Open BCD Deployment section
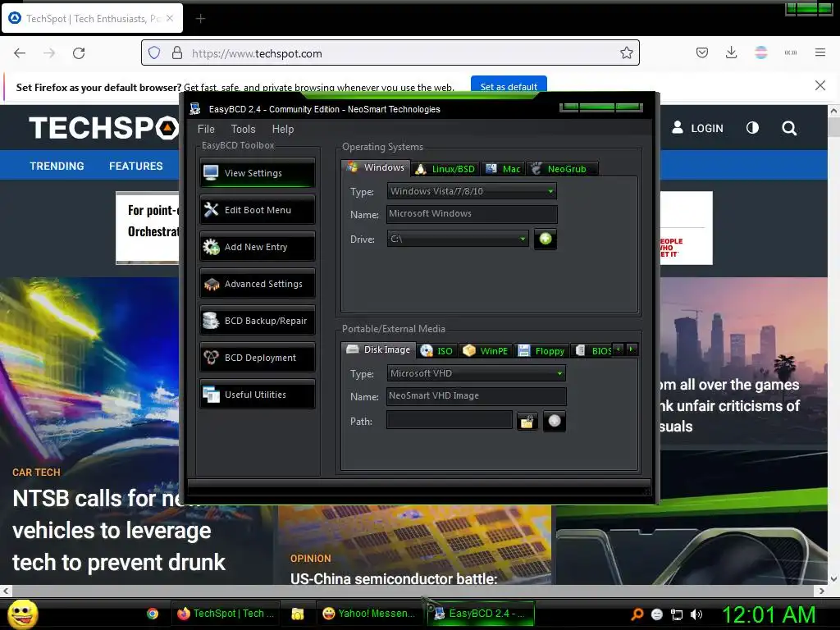The height and width of the screenshot is (630, 840). 258,358
